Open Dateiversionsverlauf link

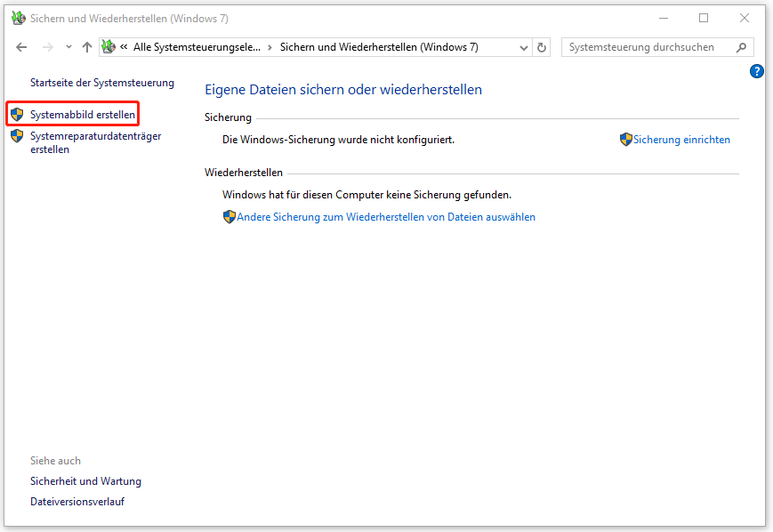coord(77,502)
